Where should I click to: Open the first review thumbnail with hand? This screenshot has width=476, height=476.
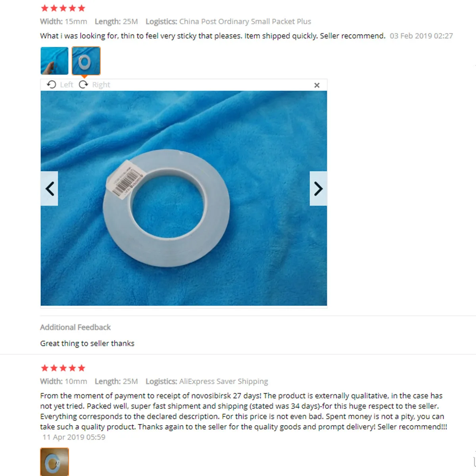click(x=54, y=61)
